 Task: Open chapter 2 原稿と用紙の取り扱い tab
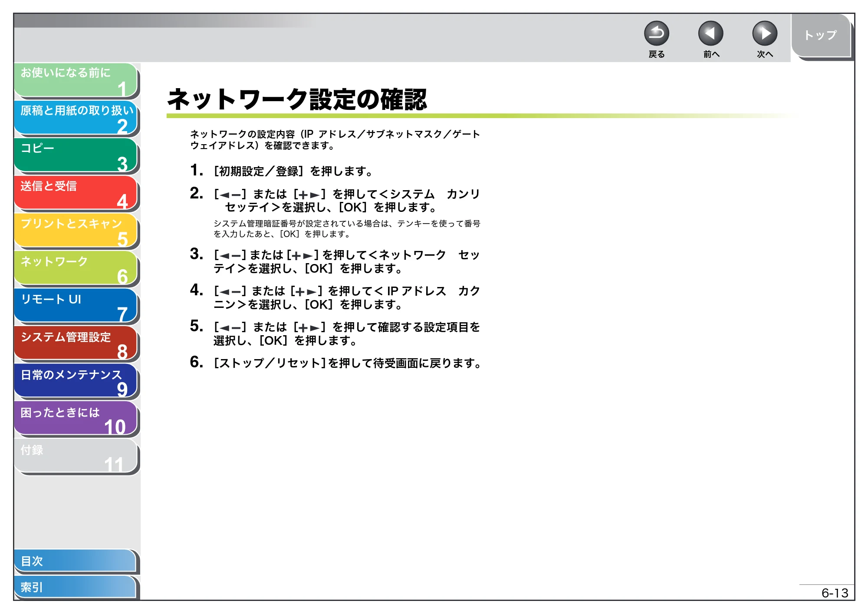(76, 118)
